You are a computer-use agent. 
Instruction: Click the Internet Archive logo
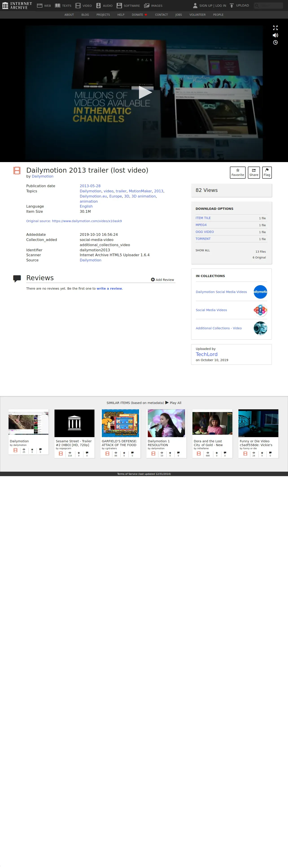[17, 5]
